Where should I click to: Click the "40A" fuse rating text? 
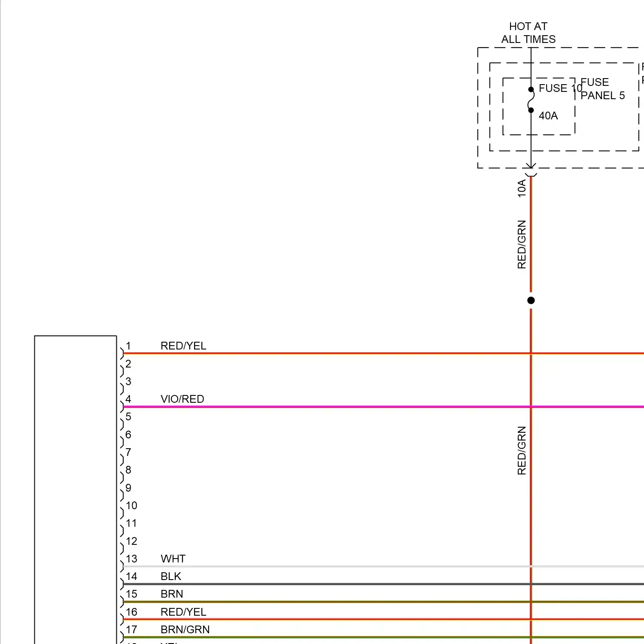click(548, 115)
